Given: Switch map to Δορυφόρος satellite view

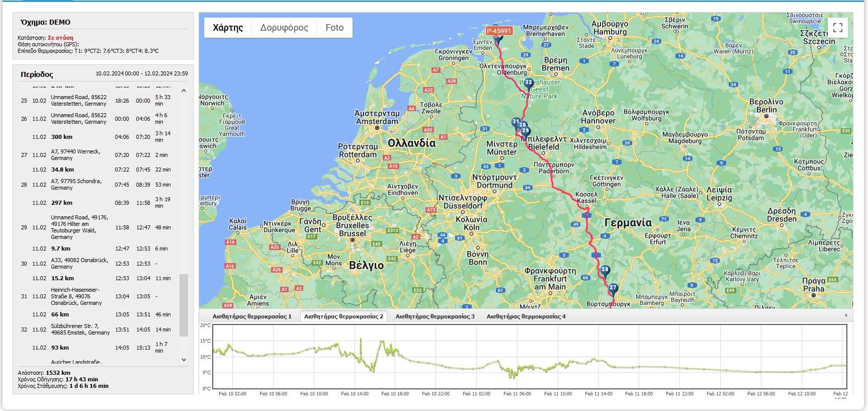Looking at the screenshot, I should 284,28.
